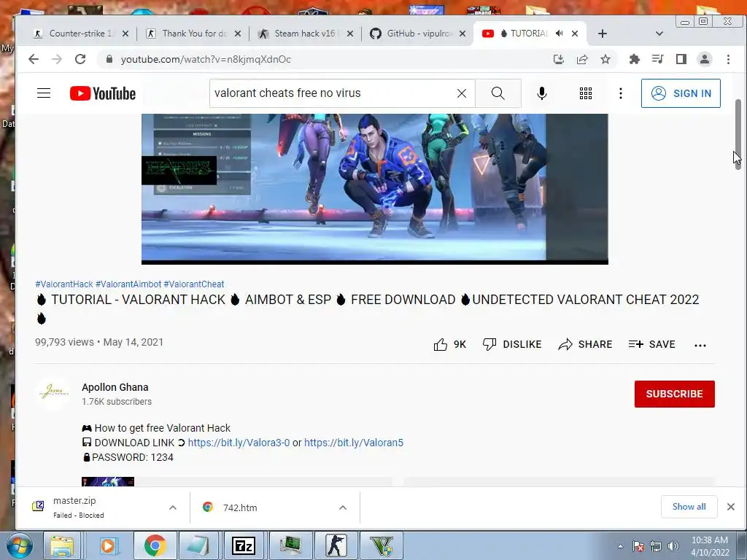
Task: Click the page vertical scrollbar thumb
Action: coord(738,134)
